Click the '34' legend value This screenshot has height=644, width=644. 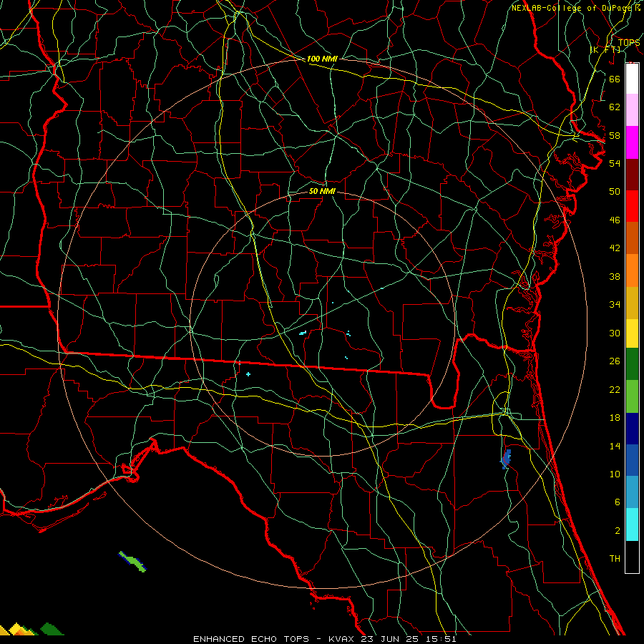pyautogui.click(x=615, y=305)
